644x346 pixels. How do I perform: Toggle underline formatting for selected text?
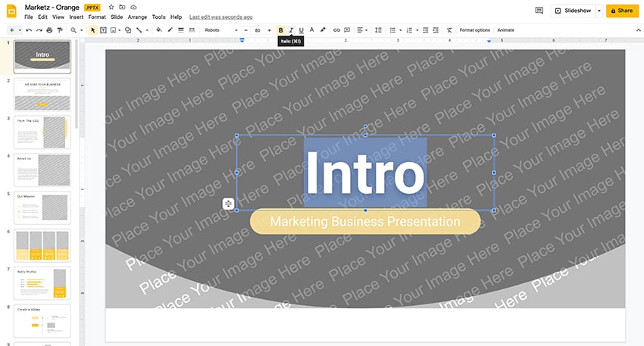point(302,30)
